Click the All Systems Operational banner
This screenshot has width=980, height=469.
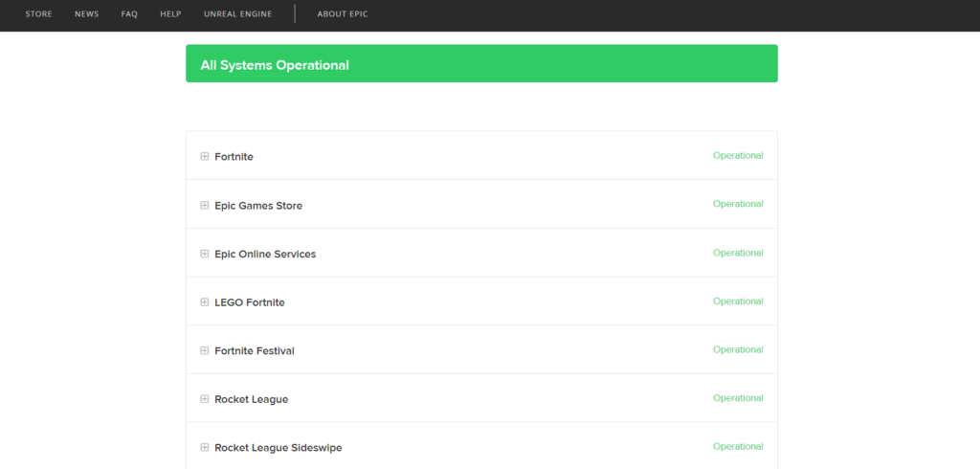click(x=482, y=63)
